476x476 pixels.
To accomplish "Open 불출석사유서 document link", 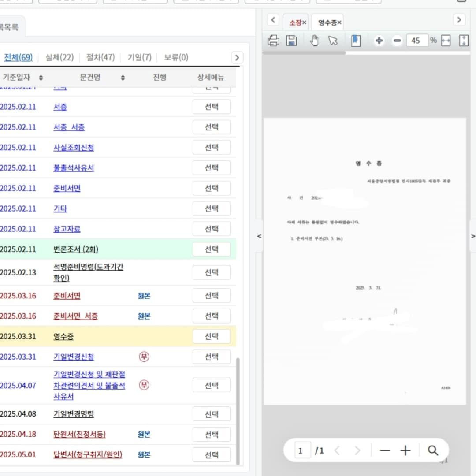I will click(74, 168).
